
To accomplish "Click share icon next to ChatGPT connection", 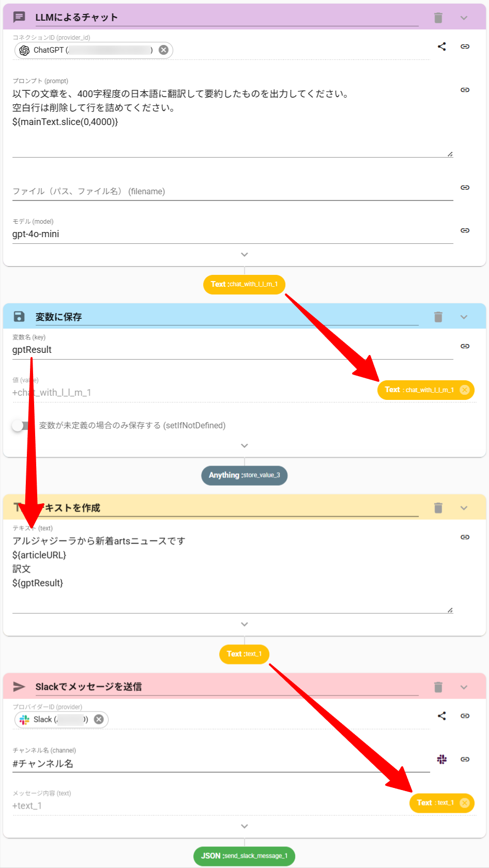I will [442, 47].
